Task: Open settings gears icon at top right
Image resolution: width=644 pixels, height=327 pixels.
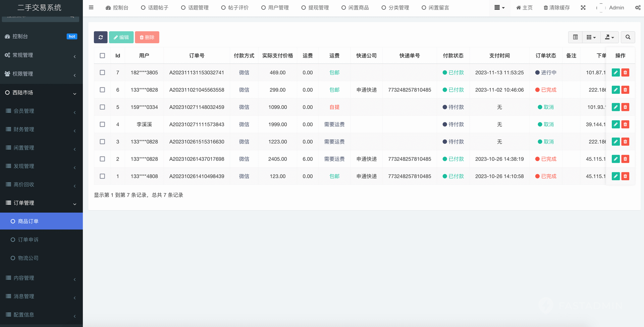Action: (x=638, y=7)
